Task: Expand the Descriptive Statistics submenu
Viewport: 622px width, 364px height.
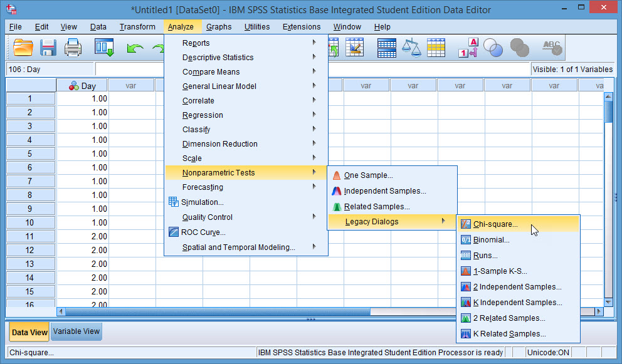Action: coord(247,58)
